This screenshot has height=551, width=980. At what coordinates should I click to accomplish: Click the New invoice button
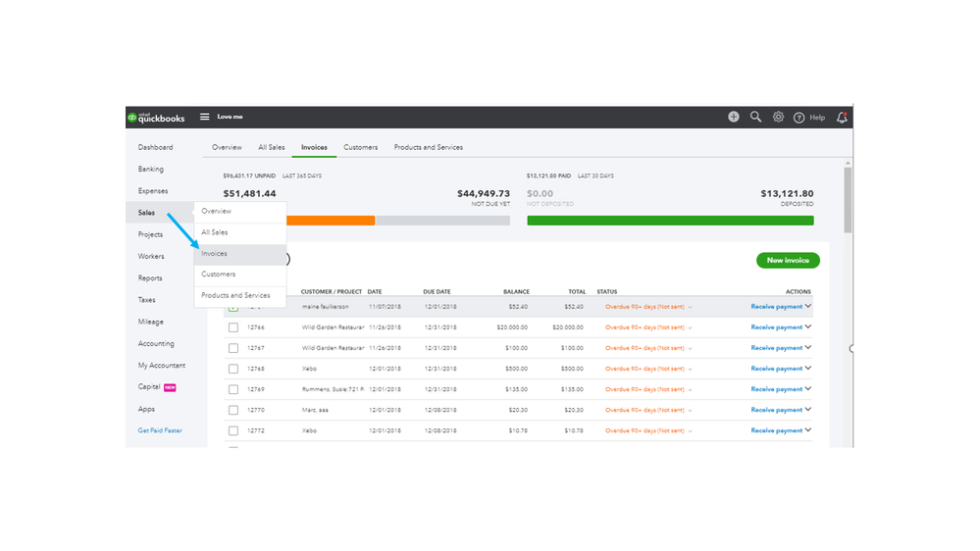pyautogui.click(x=788, y=261)
